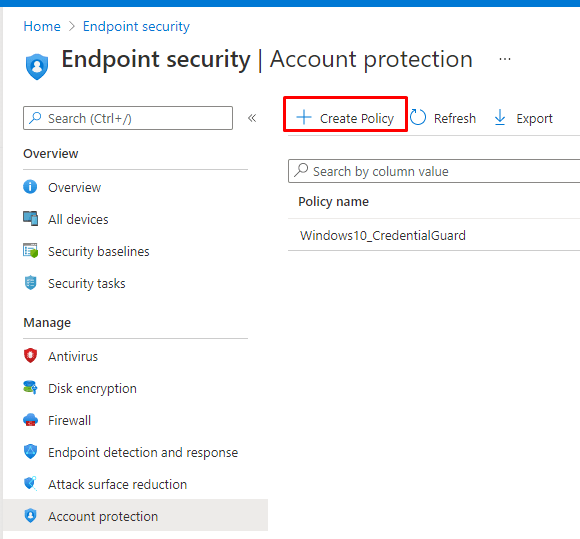The image size is (580, 539).
Task: Follow the Endpoint security breadcrumb link
Action: (x=136, y=26)
